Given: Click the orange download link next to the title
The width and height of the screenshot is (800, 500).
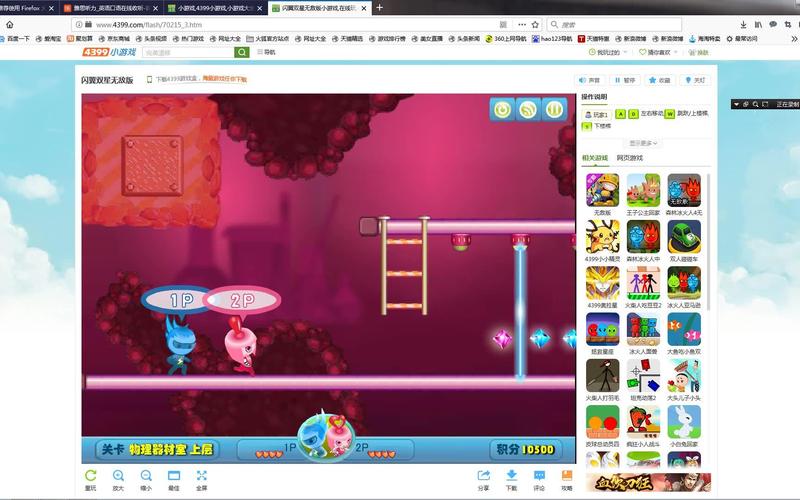Looking at the screenshot, I should coord(224,79).
